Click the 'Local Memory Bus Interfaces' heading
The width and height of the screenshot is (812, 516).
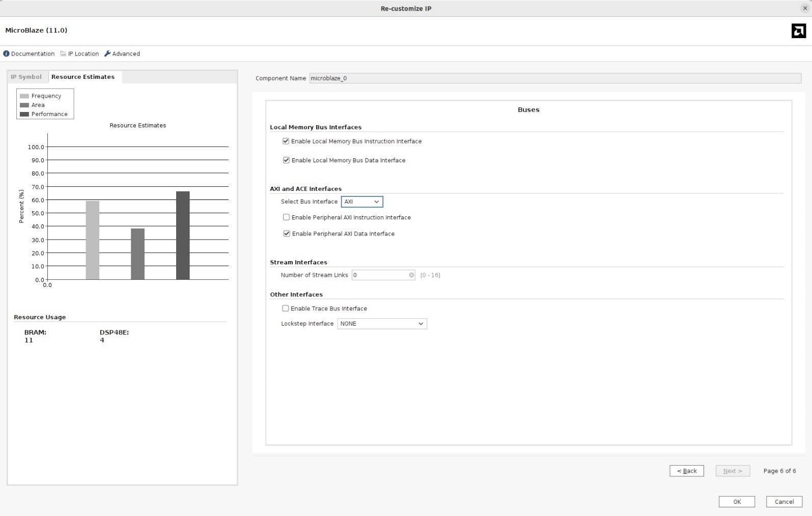click(316, 127)
